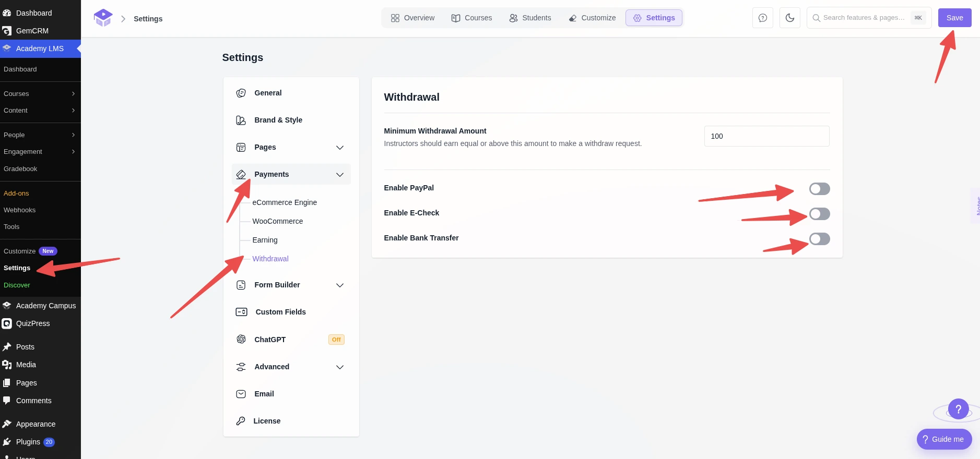
Task: Click the Appearance brush icon
Action: [x=7, y=424]
